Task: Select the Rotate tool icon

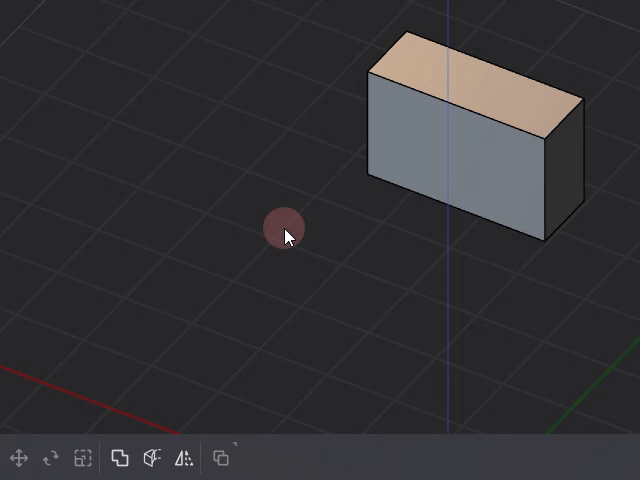Action: click(x=51, y=458)
